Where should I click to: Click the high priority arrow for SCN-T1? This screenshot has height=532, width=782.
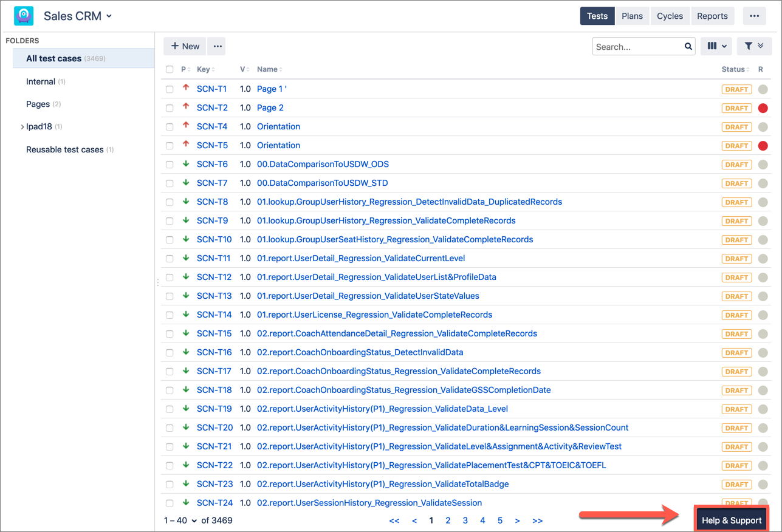click(186, 89)
